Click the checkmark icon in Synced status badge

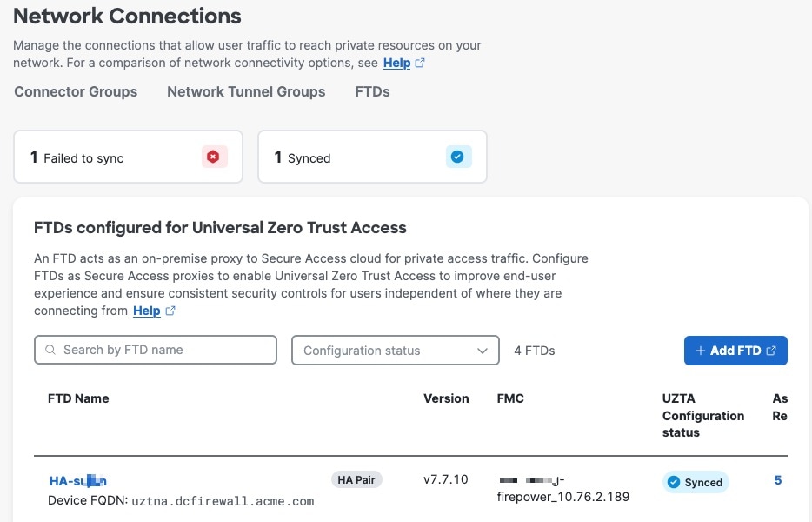tap(674, 482)
